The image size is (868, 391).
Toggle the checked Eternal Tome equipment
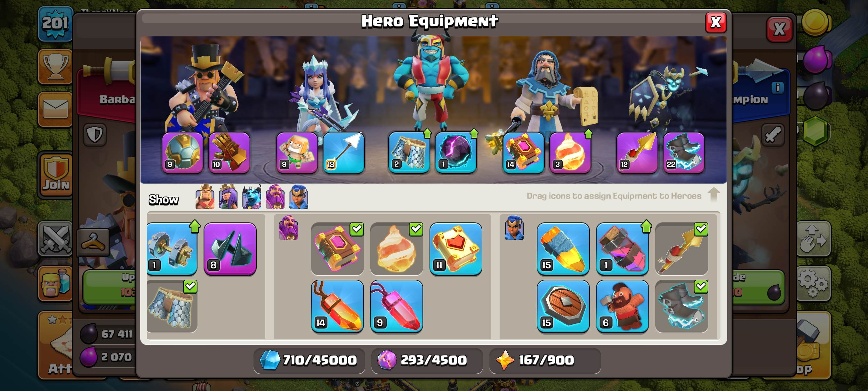(x=337, y=249)
